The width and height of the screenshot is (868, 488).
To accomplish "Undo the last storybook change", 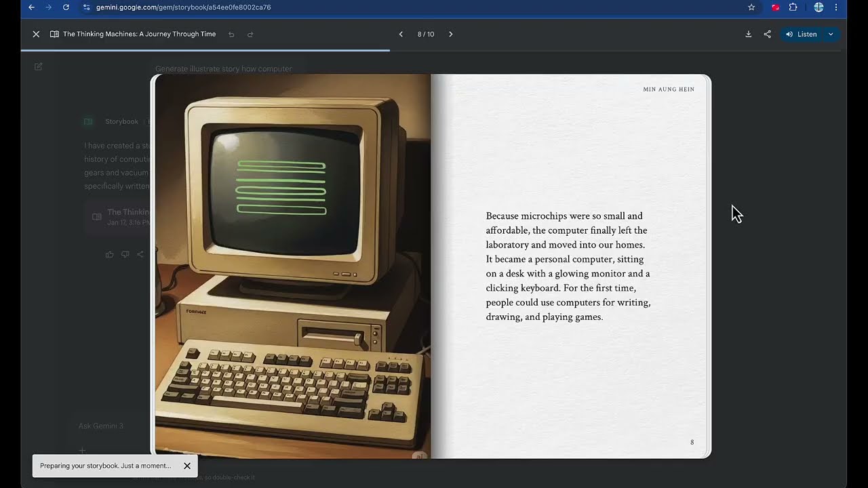I will coord(231,34).
